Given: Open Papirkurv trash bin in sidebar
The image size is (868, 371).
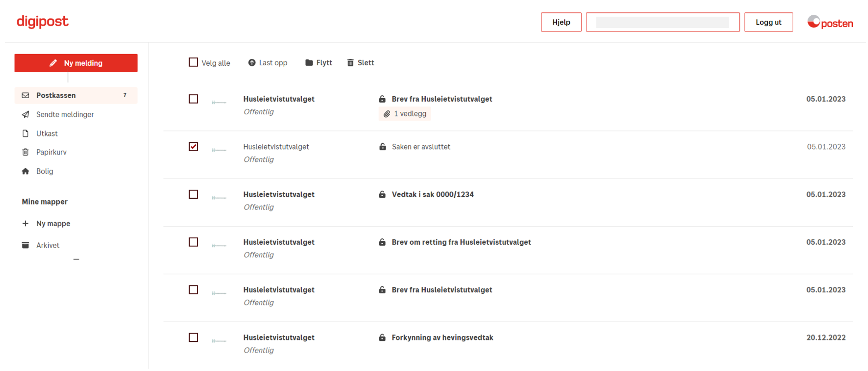Looking at the screenshot, I should [51, 152].
